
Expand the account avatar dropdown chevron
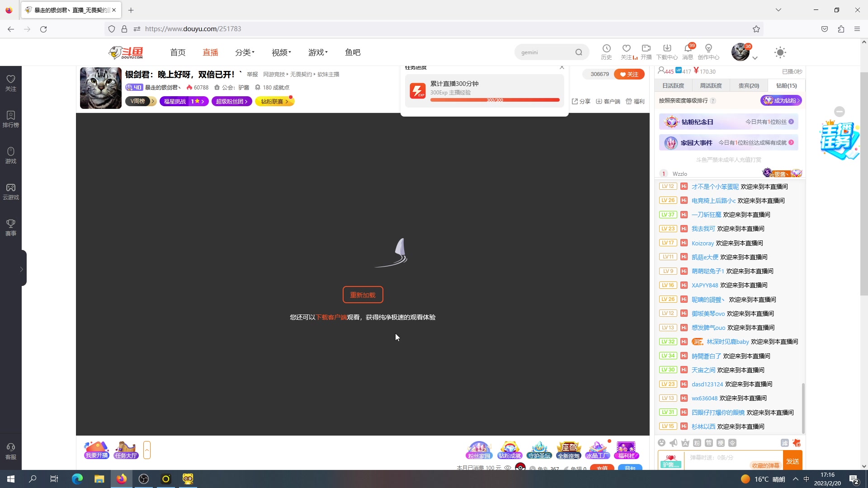click(x=755, y=58)
